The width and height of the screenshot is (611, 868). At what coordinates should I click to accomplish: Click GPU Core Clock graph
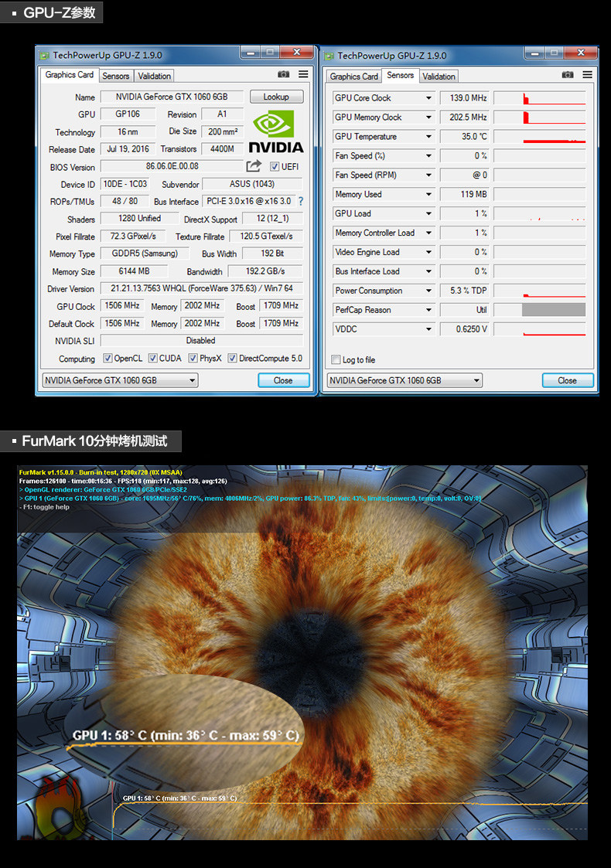click(x=540, y=98)
